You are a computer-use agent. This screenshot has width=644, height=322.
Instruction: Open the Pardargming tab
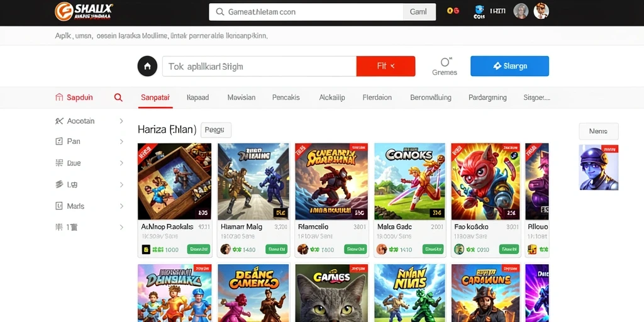pyautogui.click(x=487, y=97)
